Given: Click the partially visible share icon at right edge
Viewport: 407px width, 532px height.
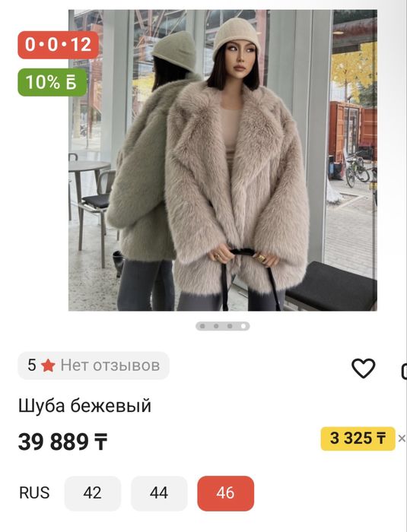Looking at the screenshot, I should point(404,371).
